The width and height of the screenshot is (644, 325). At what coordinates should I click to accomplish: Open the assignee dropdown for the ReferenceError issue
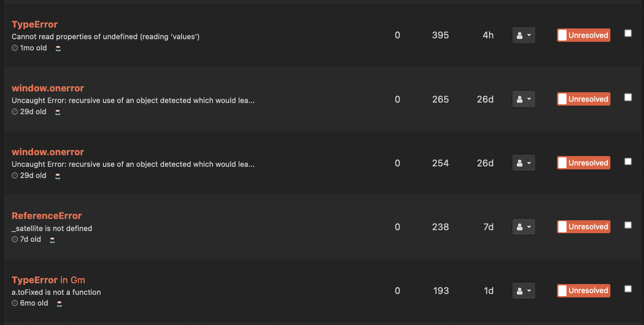coord(523,226)
